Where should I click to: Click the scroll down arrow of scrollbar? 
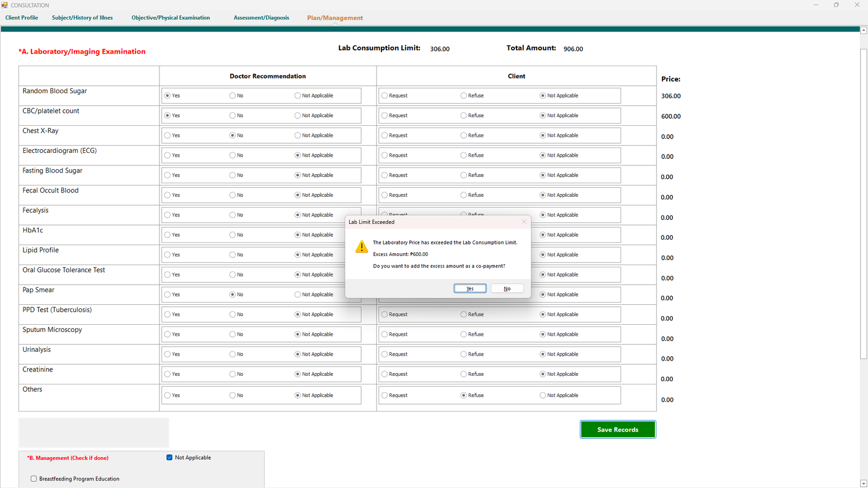coord(863,483)
